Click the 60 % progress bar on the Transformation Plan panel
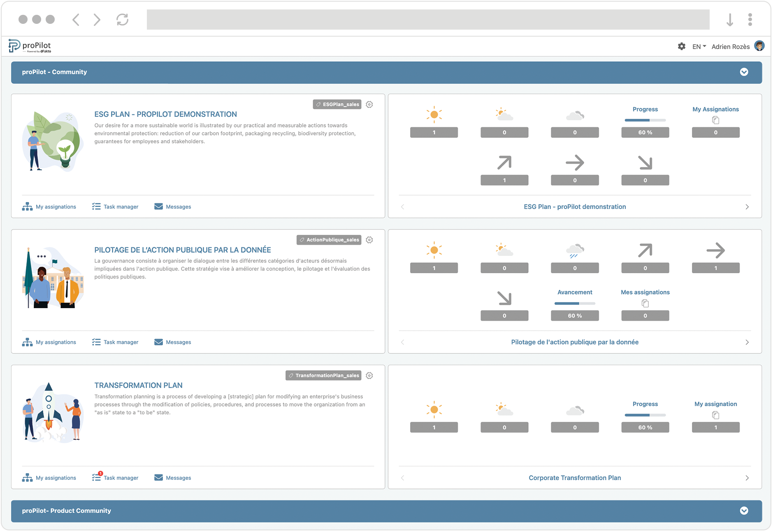The height and width of the screenshot is (532, 773). tap(645, 427)
